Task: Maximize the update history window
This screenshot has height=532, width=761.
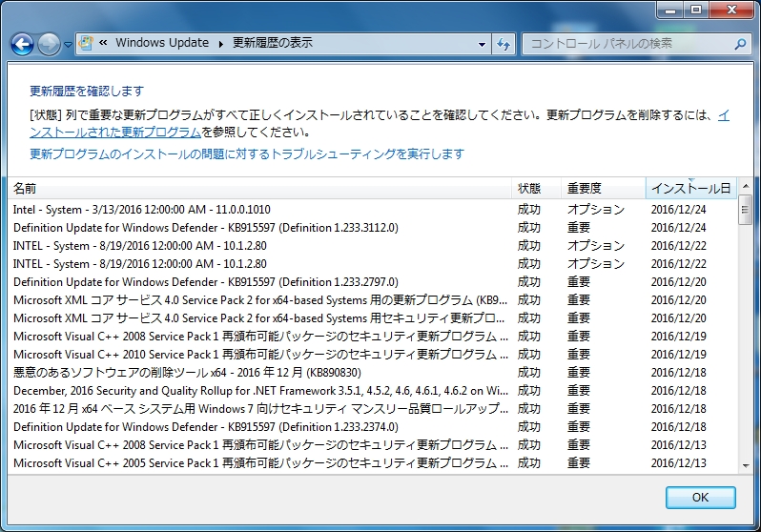Action: pos(696,10)
